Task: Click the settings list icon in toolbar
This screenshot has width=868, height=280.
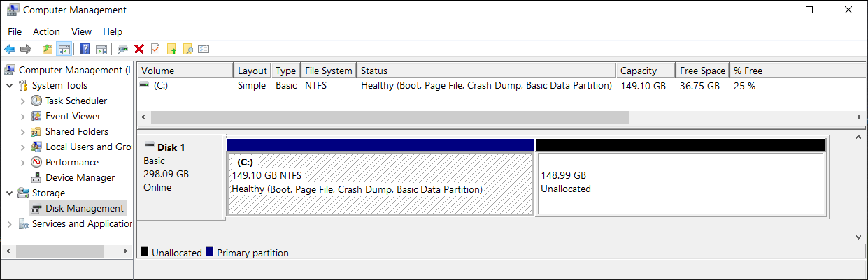Action: pyautogui.click(x=204, y=49)
